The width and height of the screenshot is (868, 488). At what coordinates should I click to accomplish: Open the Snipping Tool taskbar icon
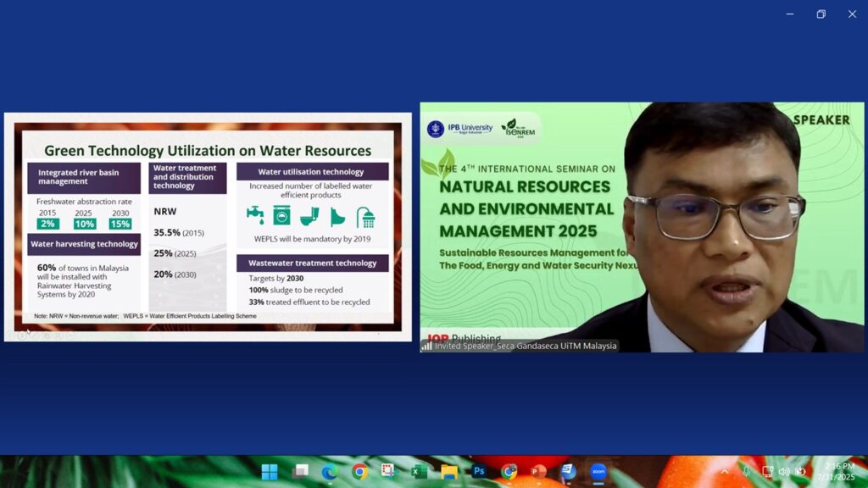tap(388, 472)
